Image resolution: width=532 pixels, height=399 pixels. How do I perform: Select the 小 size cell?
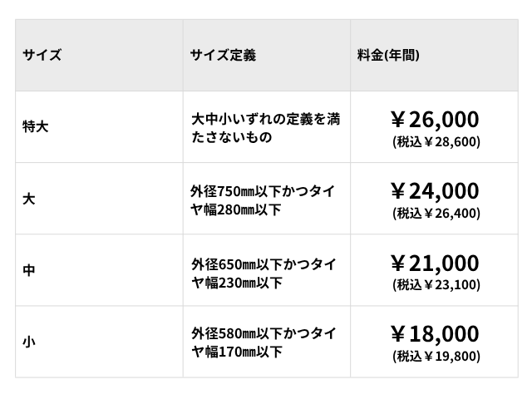[29, 342]
